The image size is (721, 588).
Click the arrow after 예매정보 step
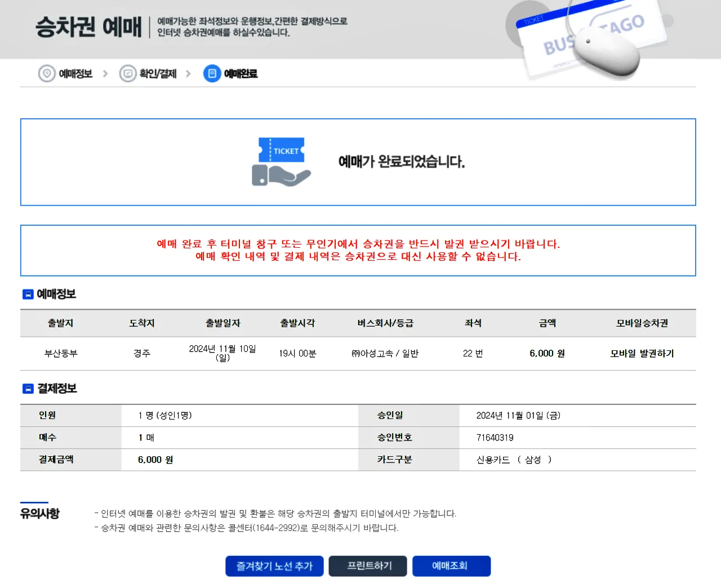pyautogui.click(x=106, y=73)
